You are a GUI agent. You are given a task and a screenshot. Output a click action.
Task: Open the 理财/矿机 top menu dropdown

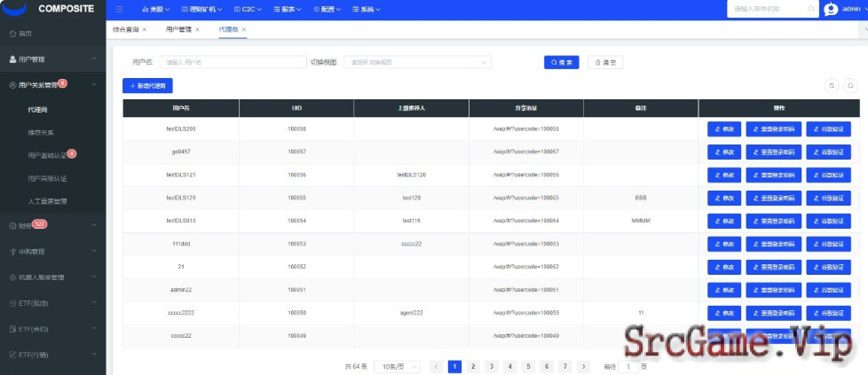coord(201,10)
